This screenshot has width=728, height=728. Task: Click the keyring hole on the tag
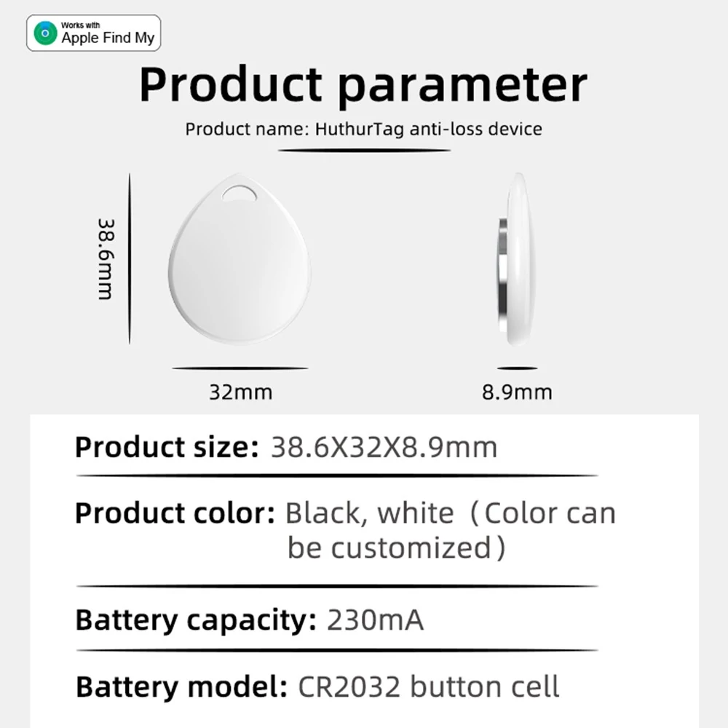[x=240, y=193]
